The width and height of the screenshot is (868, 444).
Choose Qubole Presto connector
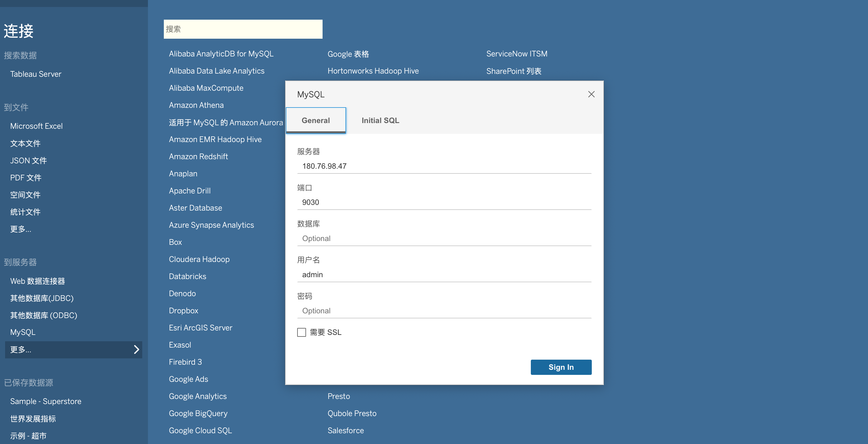coord(352,414)
